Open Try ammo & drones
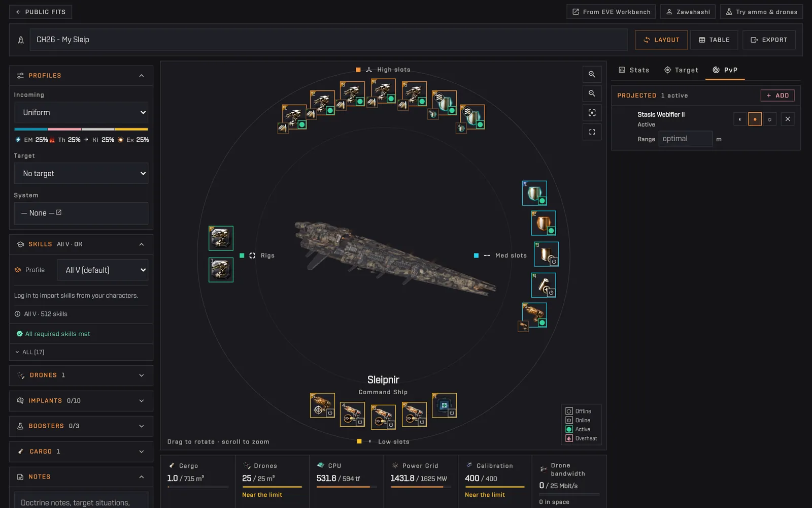This screenshot has width=812, height=508. [x=761, y=12]
